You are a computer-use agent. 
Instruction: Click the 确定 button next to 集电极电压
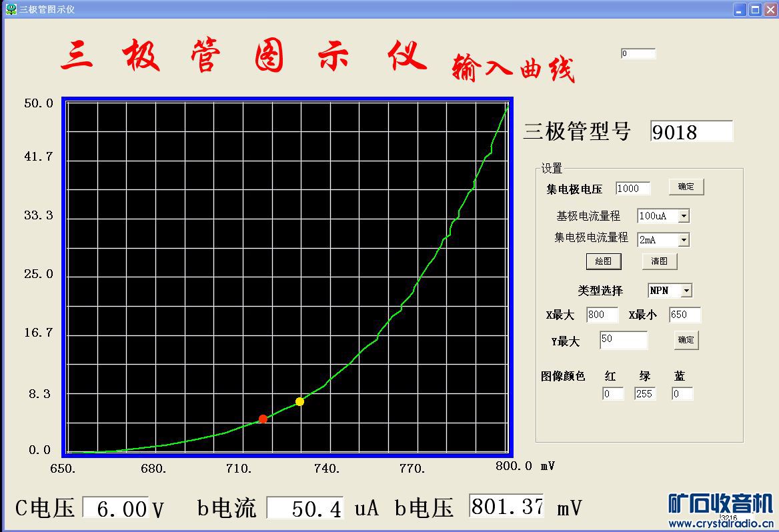686,187
